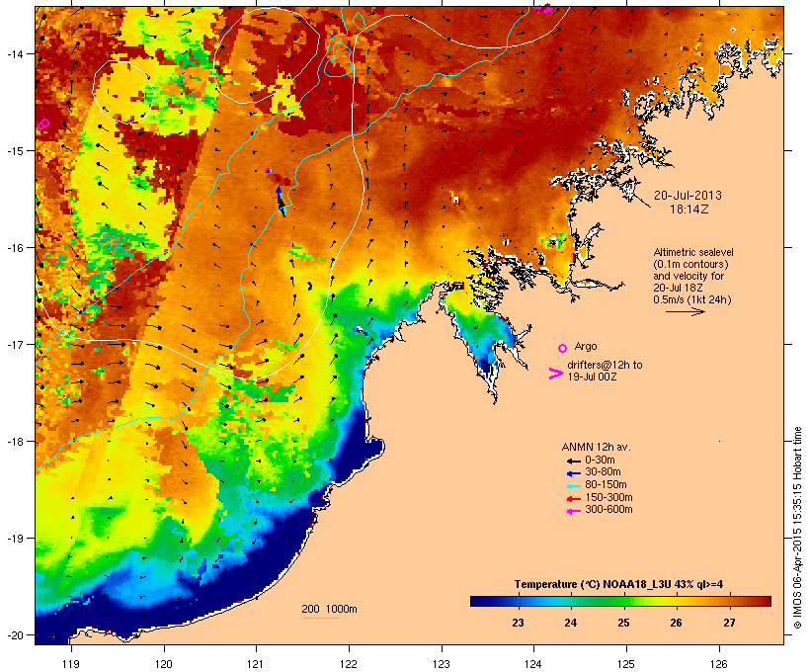Click the magenta drifters legend arrowhead
The height and width of the screenshot is (672, 810).
(x=555, y=374)
